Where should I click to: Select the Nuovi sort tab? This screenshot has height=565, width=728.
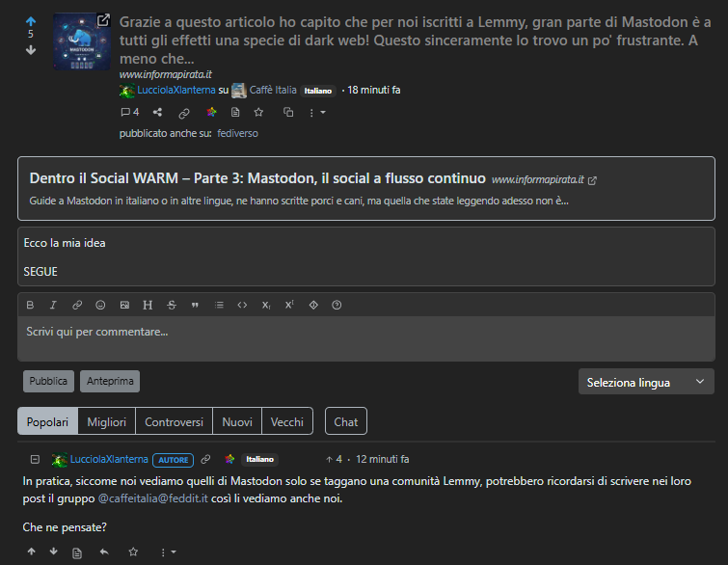coord(237,421)
